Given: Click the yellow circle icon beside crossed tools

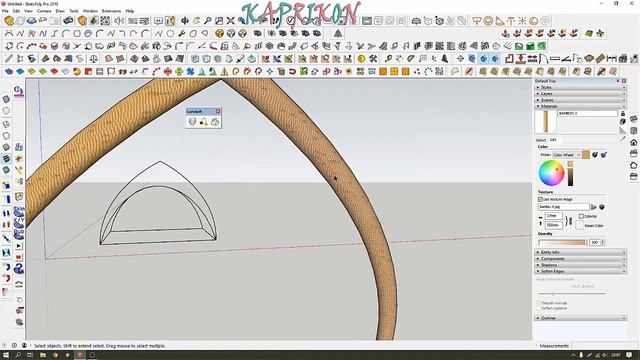Looking at the screenshot, I should pyautogui.click(x=361, y=59).
